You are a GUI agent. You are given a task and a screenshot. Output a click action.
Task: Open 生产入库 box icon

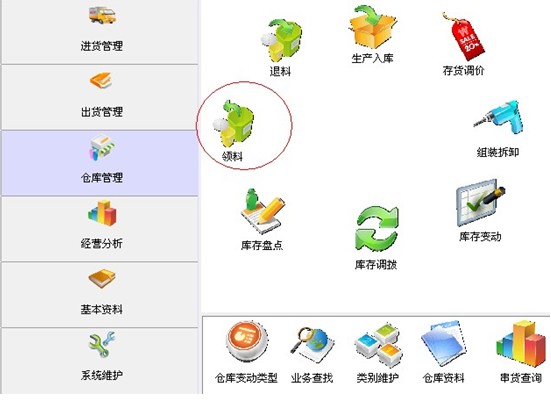[372, 27]
